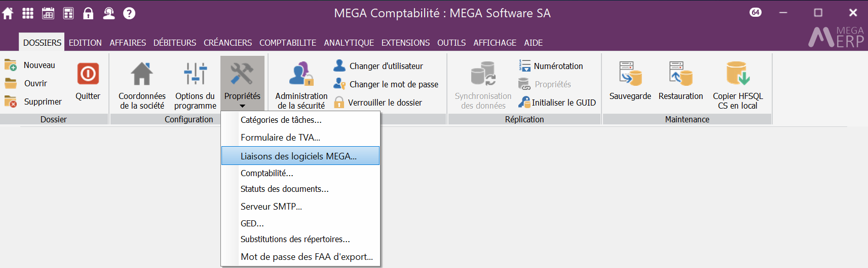Screen dimensions: 868x268
Task: Open Options du programme sliders icon
Action: (195, 85)
